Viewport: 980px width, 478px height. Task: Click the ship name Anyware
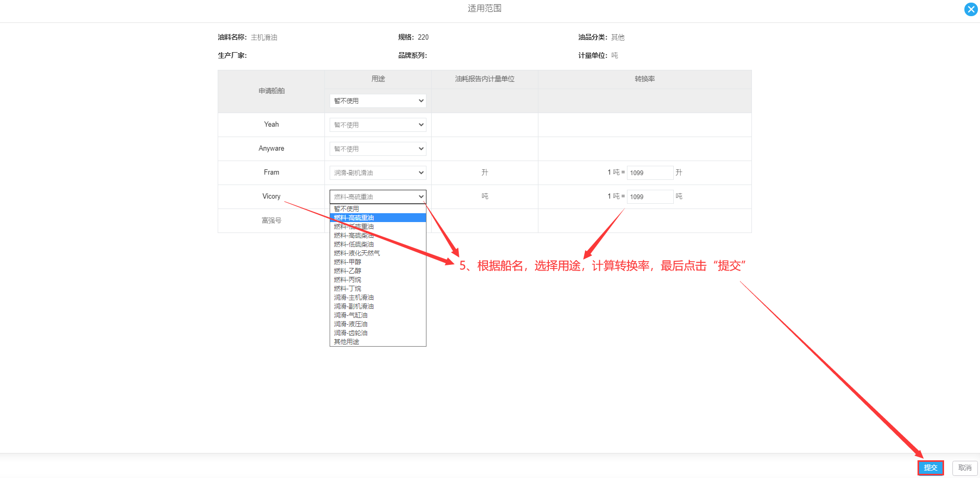click(x=271, y=148)
